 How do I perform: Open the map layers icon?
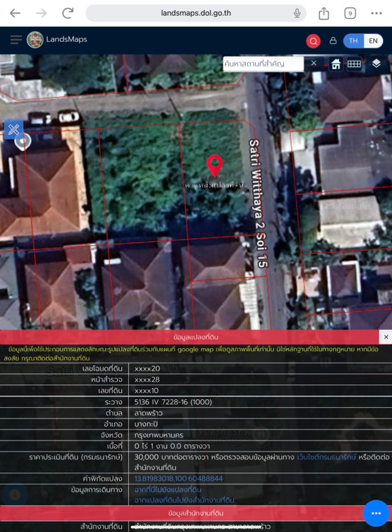[x=376, y=64]
